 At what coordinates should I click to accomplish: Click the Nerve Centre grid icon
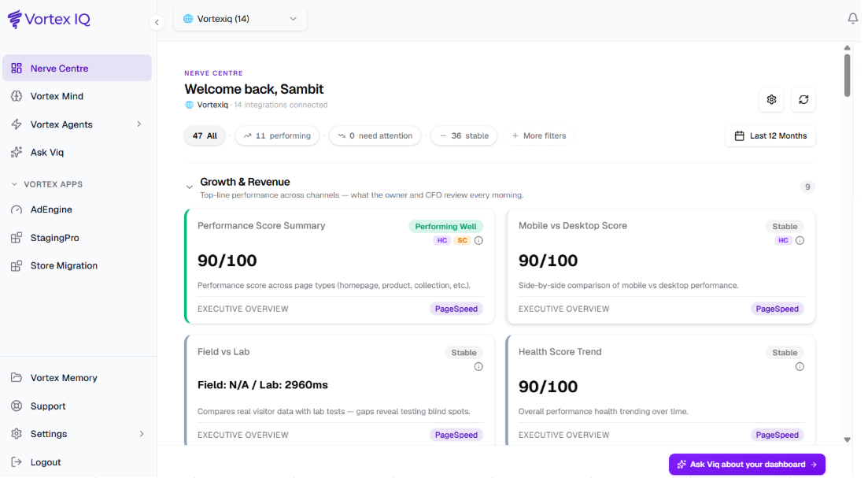(17, 69)
